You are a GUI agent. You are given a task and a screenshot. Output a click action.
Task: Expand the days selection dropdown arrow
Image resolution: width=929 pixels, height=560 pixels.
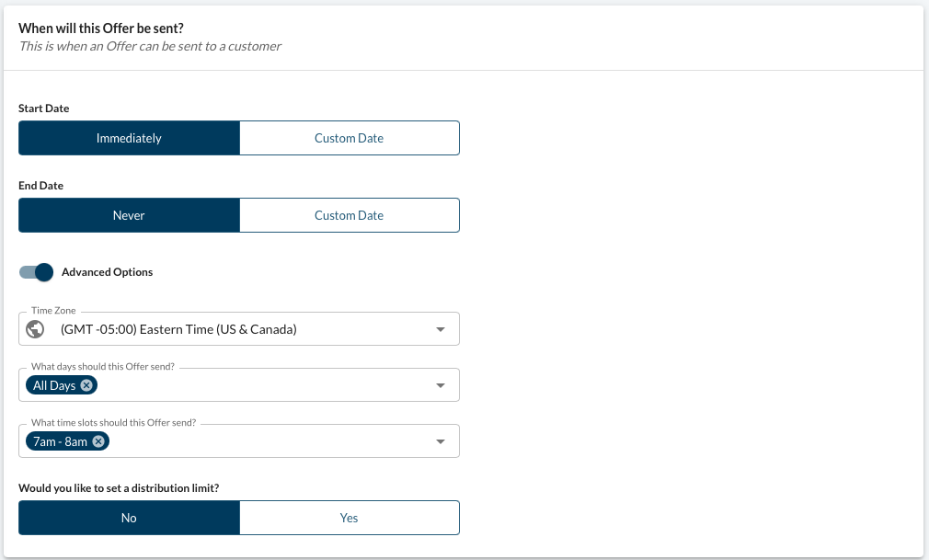(441, 385)
